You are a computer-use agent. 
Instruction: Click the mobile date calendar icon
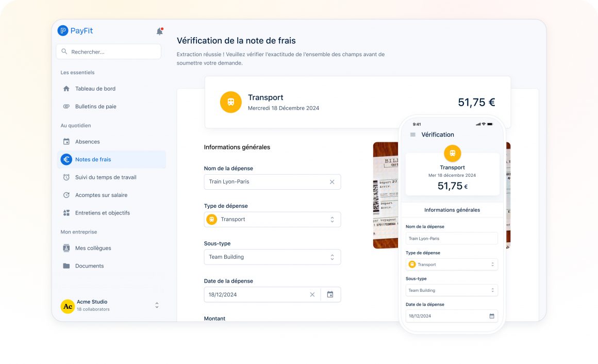tap(492, 316)
